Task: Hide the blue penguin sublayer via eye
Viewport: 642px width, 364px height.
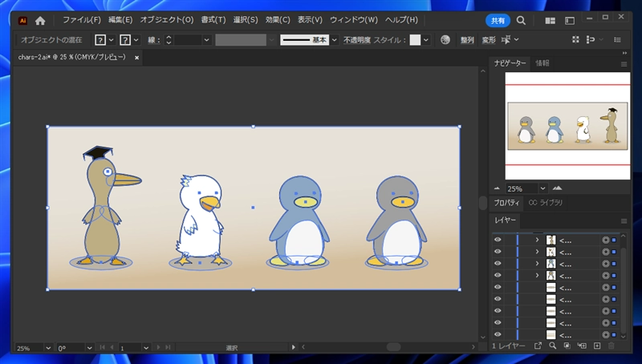Action: click(498, 264)
